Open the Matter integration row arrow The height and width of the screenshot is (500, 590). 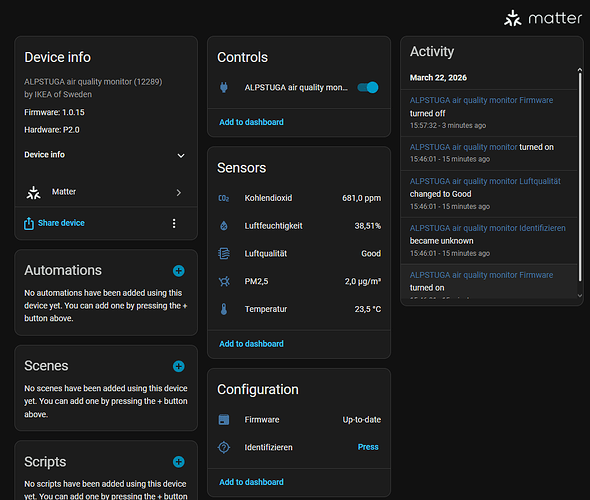pyautogui.click(x=179, y=193)
